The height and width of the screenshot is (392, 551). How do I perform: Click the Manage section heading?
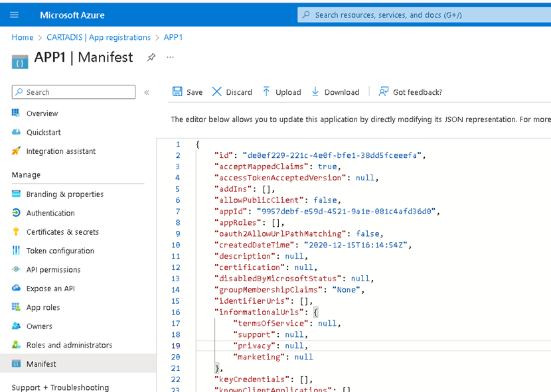[x=26, y=175]
